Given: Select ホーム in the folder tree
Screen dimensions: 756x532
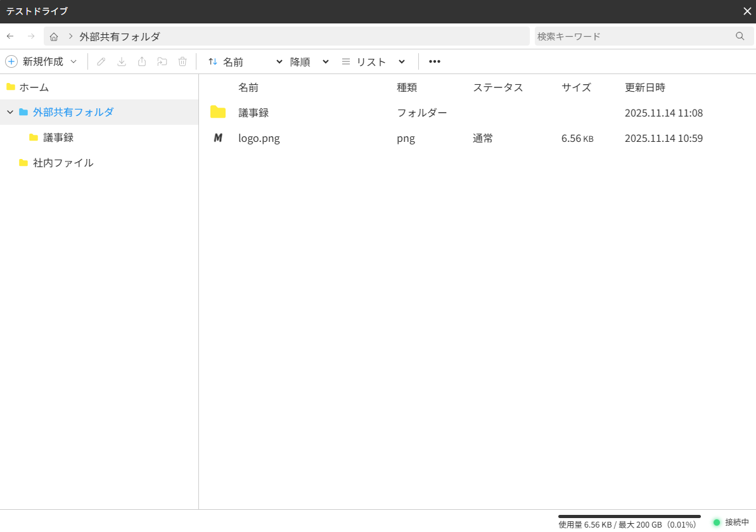Looking at the screenshot, I should pos(34,87).
